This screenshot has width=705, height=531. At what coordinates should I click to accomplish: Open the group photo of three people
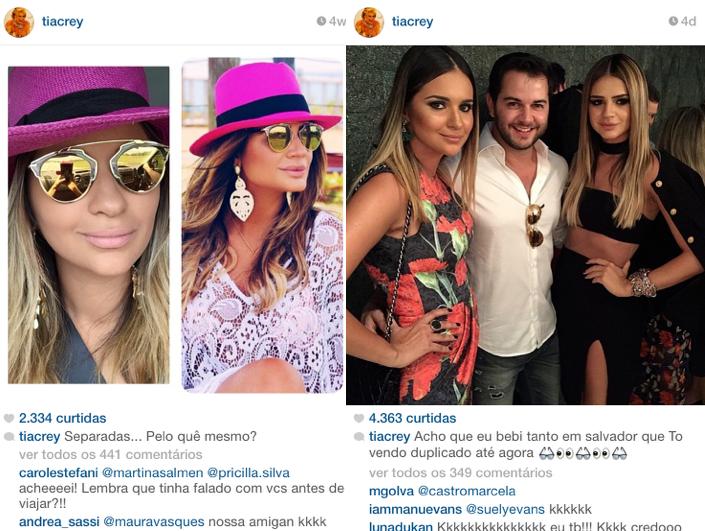(x=526, y=225)
